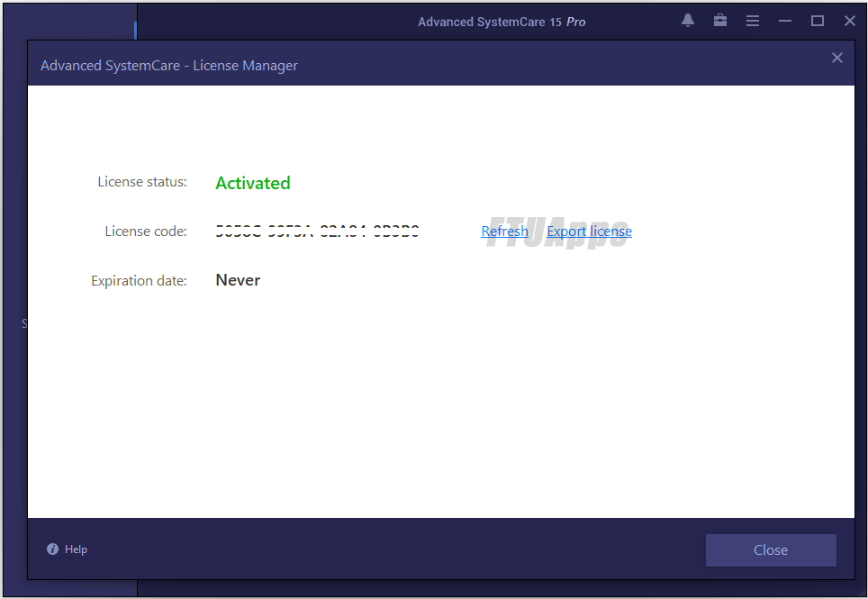The height and width of the screenshot is (599, 868).
Task: Maximize the Advanced SystemCare main window
Action: click(x=817, y=21)
